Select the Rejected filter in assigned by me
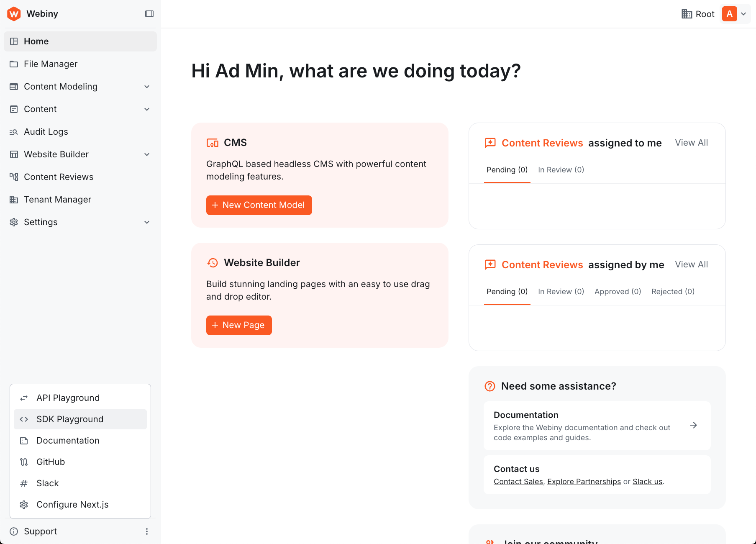The image size is (756, 544). tap(672, 291)
